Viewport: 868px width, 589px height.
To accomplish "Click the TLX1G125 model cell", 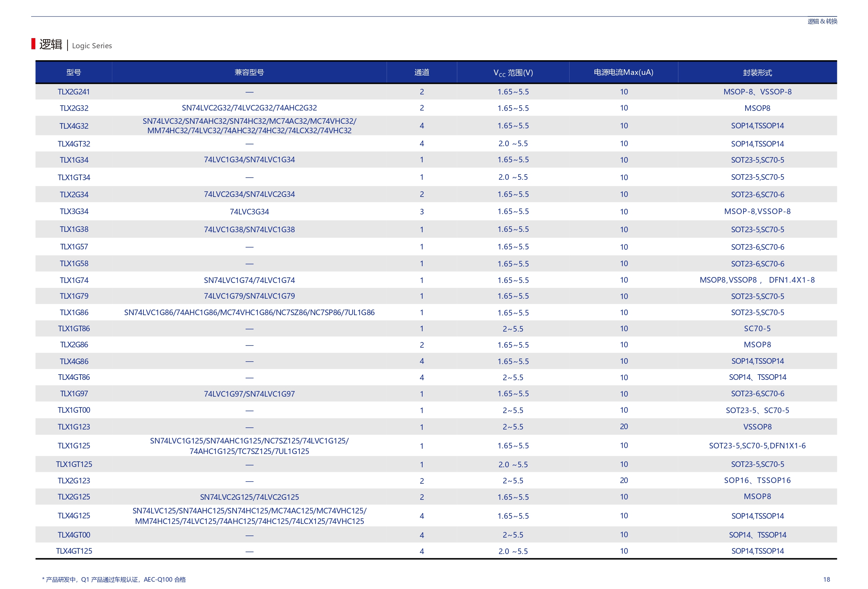I will click(73, 446).
